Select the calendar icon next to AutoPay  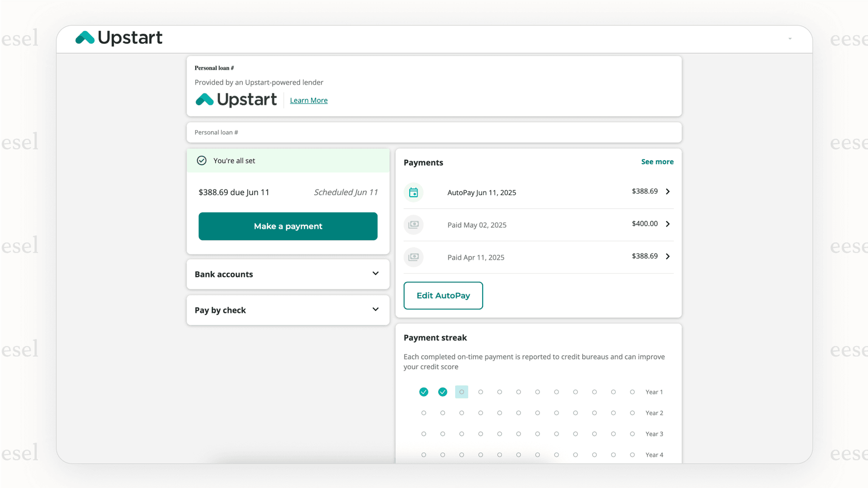(x=413, y=192)
